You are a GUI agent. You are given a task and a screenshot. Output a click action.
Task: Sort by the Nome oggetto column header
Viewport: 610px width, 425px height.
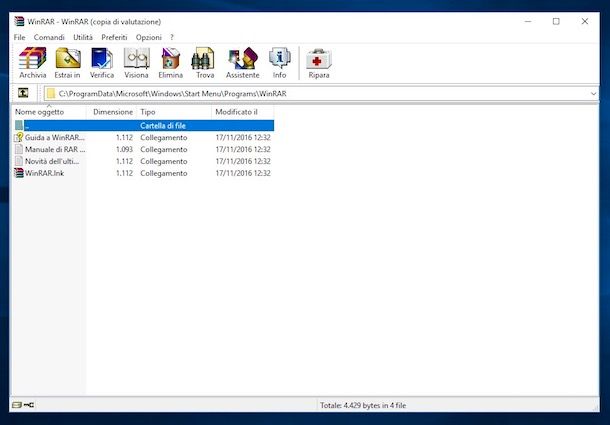point(49,112)
